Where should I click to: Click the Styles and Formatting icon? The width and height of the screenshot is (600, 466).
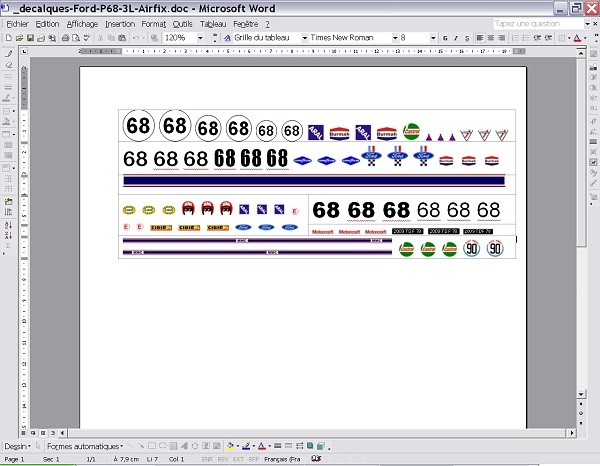227,38
